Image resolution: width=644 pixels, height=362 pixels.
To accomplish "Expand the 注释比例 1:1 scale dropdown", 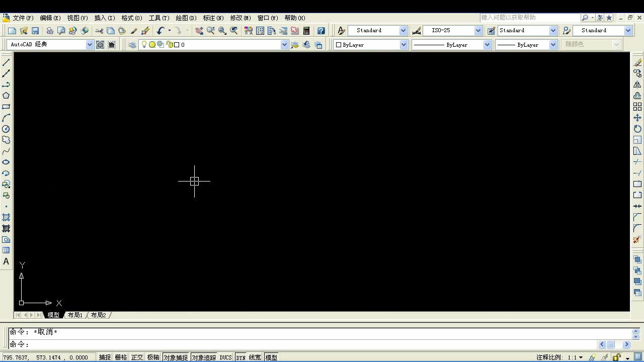I will click(x=581, y=357).
